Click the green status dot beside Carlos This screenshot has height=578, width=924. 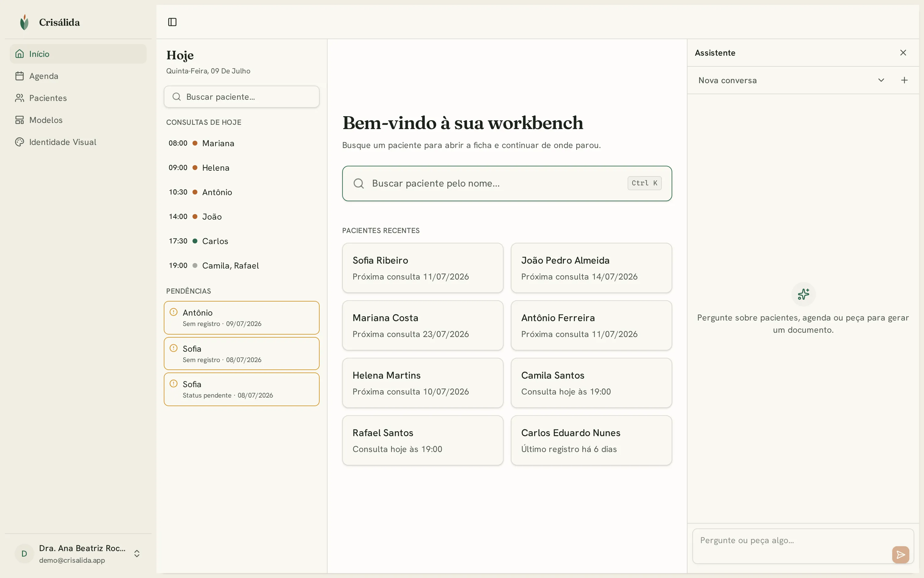(195, 241)
